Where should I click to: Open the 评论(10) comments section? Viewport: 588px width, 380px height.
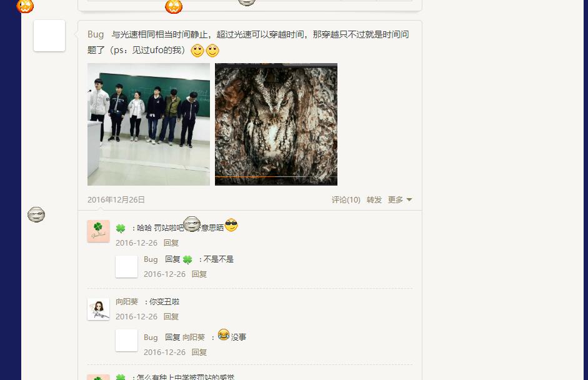pyautogui.click(x=346, y=200)
